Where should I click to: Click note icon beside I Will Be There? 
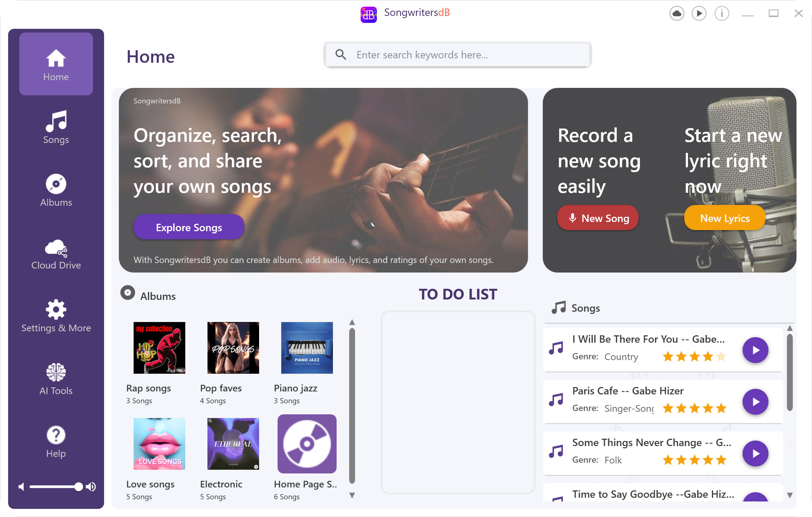(556, 348)
